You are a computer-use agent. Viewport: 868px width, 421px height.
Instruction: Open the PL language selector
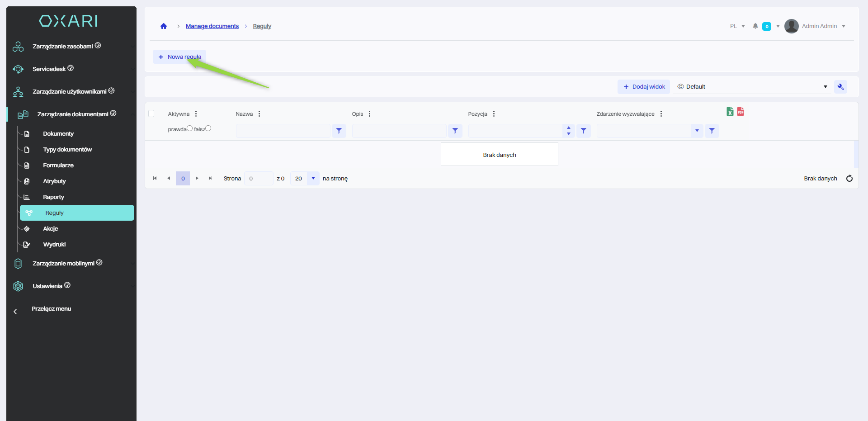[x=737, y=26]
